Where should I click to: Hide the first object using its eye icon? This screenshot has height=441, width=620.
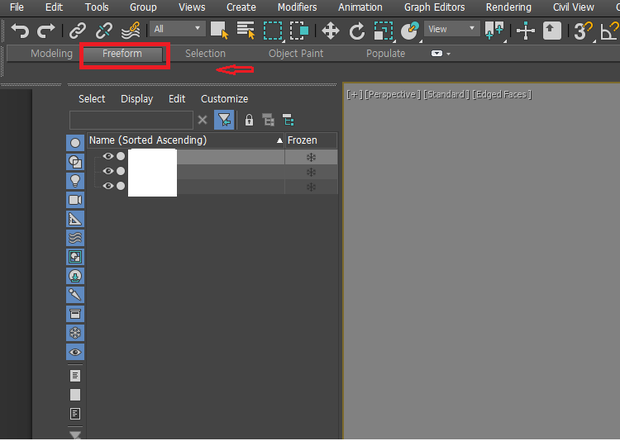pyautogui.click(x=108, y=157)
